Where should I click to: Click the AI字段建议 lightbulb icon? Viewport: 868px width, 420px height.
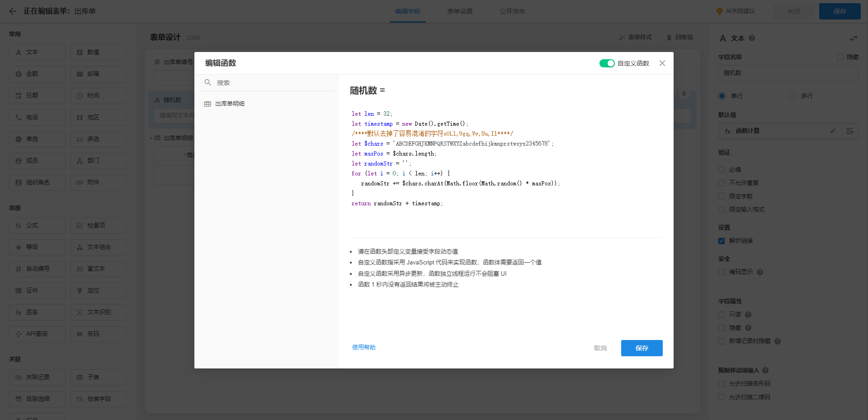click(x=719, y=11)
